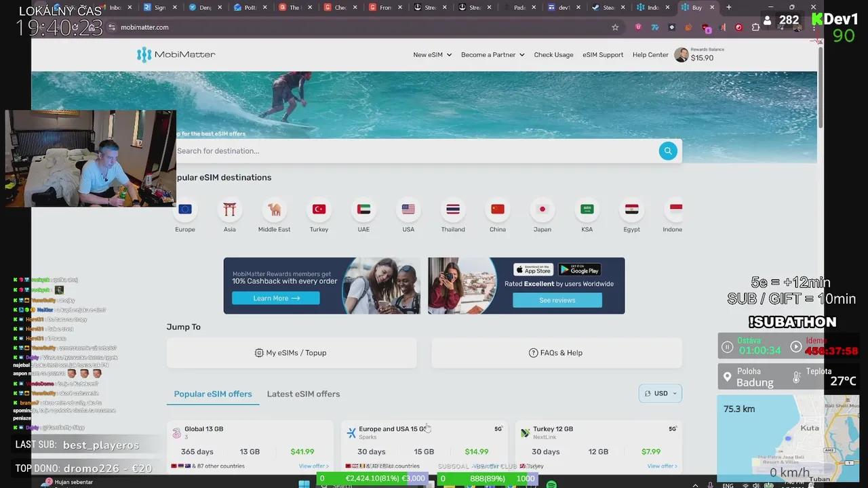
Task: Select the Middle East camel icon
Action: [x=275, y=209]
